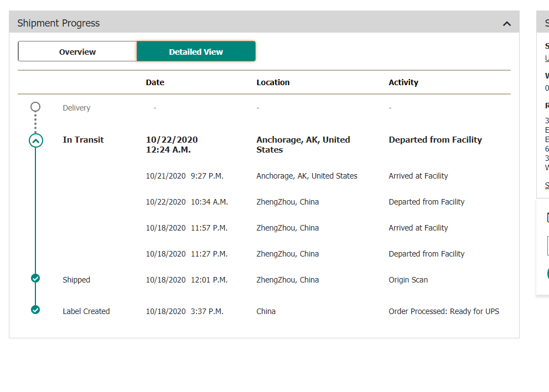
Task: Click the Label Created step label
Action: [x=86, y=311]
